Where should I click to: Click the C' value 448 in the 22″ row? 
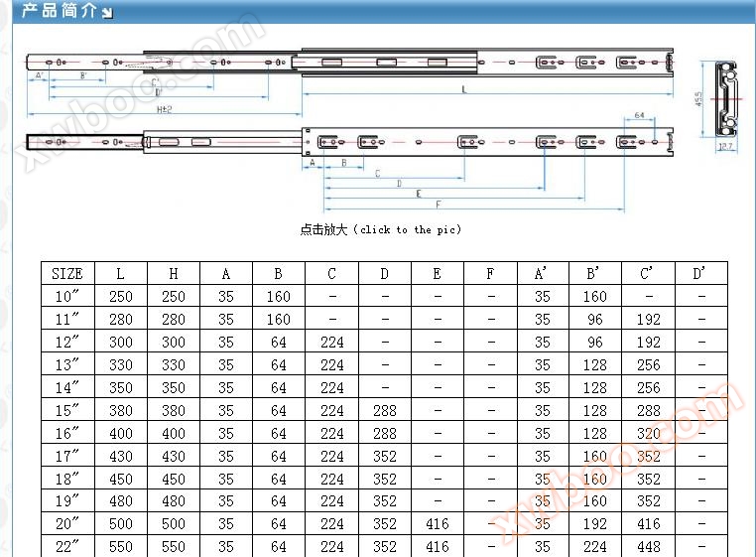click(x=649, y=547)
